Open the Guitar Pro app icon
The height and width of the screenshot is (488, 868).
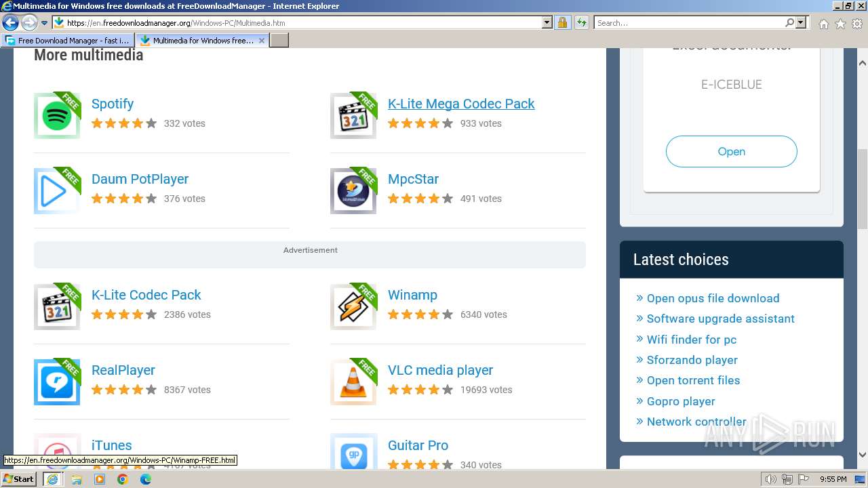pos(353,451)
